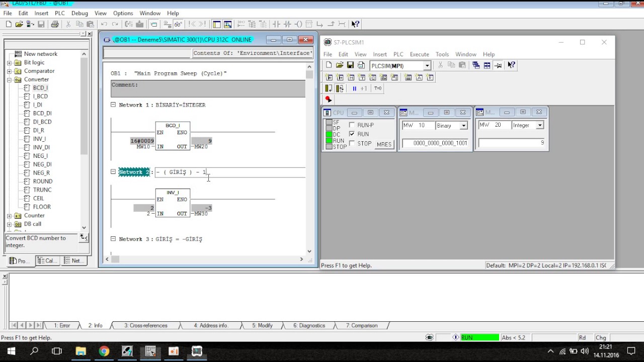Expand the Comparator tree node
The width and height of the screenshot is (644, 362).
(x=9, y=71)
